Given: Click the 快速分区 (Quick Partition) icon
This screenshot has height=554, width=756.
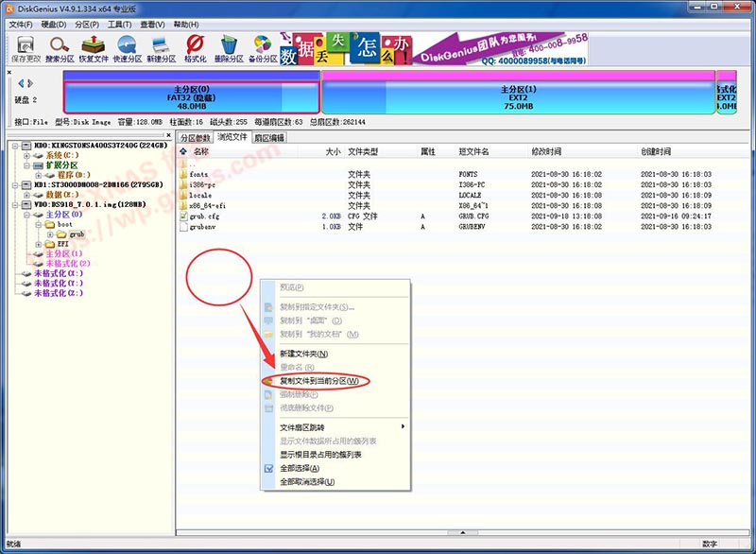Looking at the screenshot, I should (x=127, y=49).
